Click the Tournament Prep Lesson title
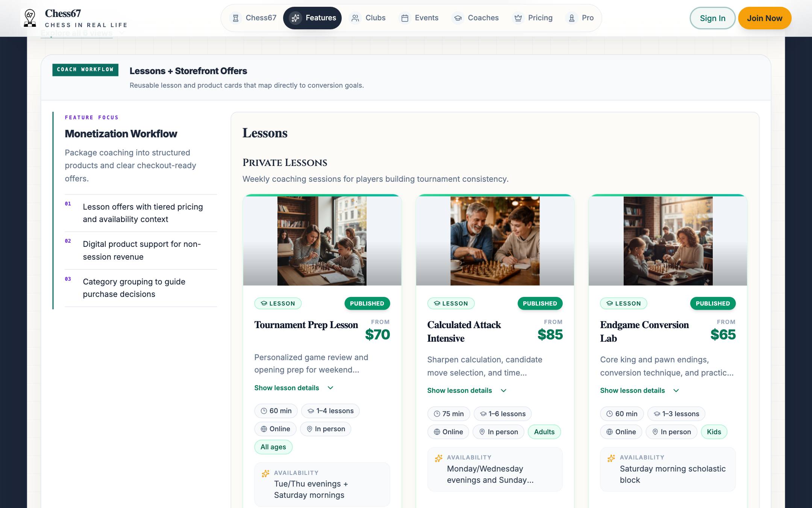Image resolution: width=812 pixels, height=508 pixels. pyautogui.click(x=306, y=325)
